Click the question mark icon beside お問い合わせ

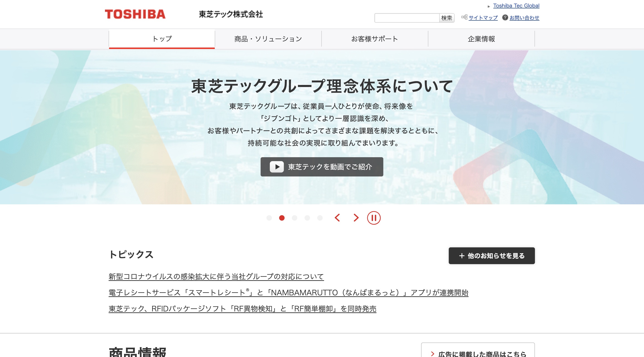(x=505, y=17)
